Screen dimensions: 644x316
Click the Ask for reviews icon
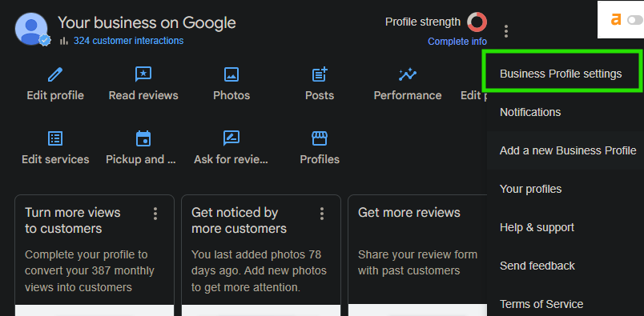coord(231,138)
